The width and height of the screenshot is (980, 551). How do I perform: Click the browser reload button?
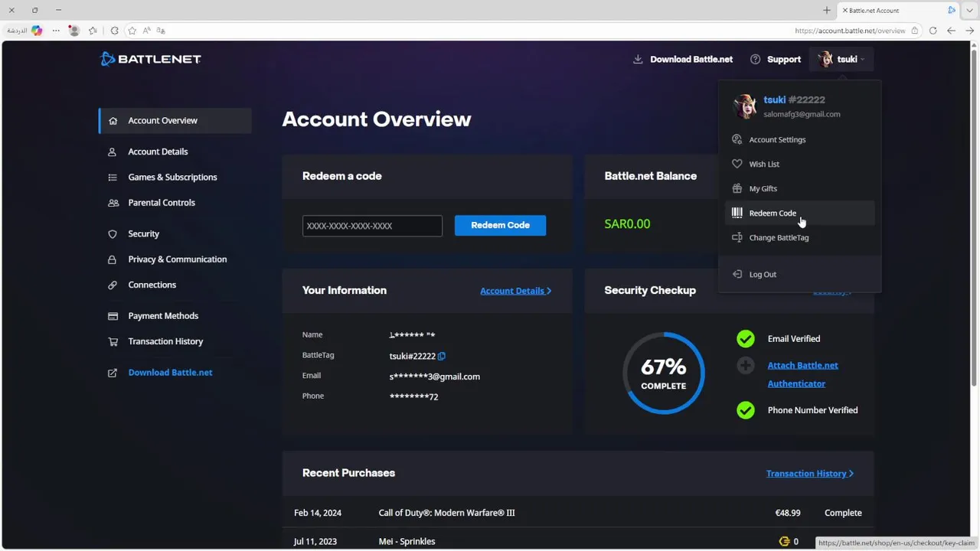point(933,31)
